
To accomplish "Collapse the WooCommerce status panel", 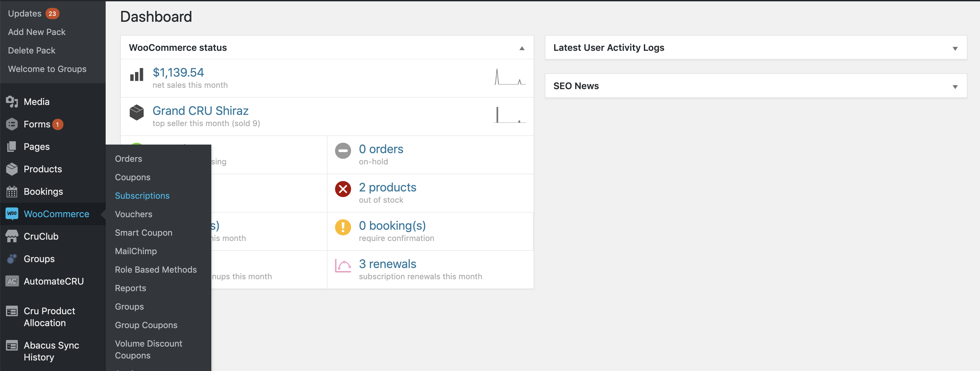I will pyautogui.click(x=522, y=48).
